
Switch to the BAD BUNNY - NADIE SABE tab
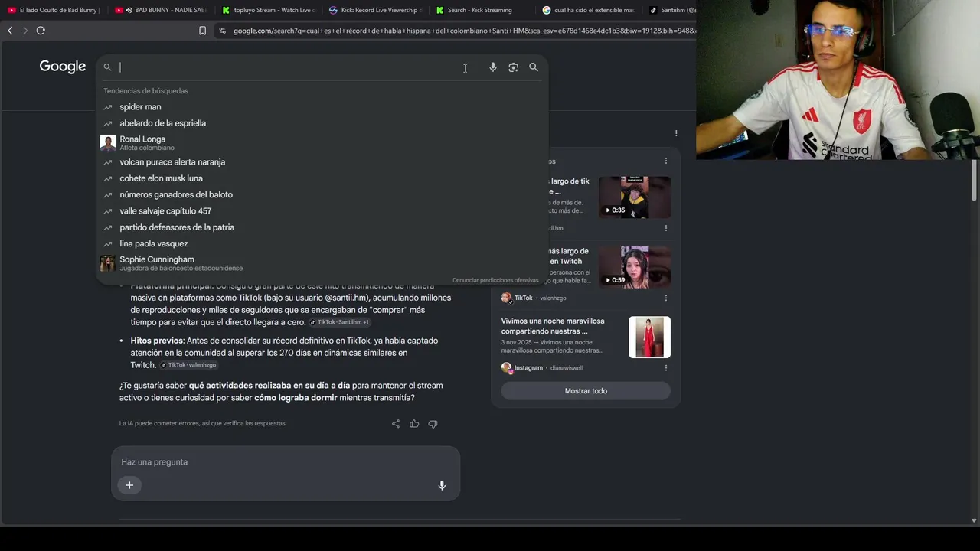click(161, 10)
